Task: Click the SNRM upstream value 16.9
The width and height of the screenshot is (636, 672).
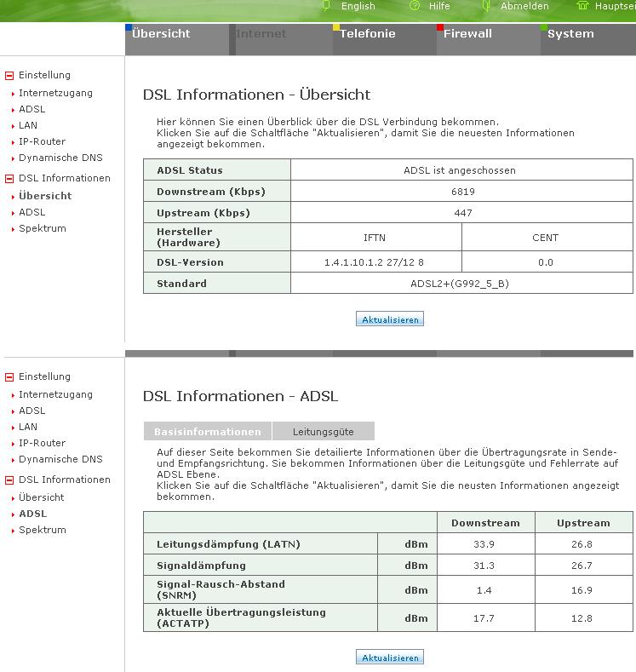Action: click(x=582, y=590)
